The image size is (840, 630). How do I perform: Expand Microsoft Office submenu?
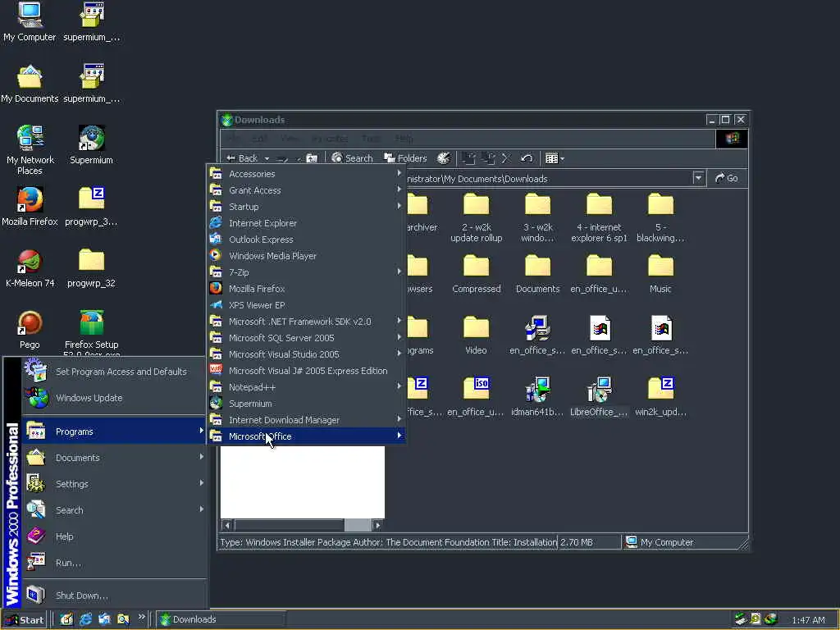tap(306, 436)
